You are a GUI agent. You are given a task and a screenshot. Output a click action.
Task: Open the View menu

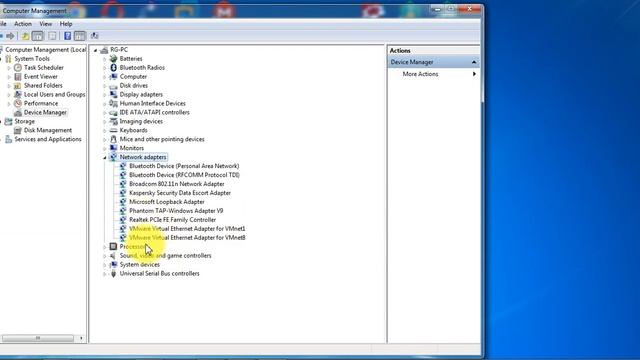point(46,24)
